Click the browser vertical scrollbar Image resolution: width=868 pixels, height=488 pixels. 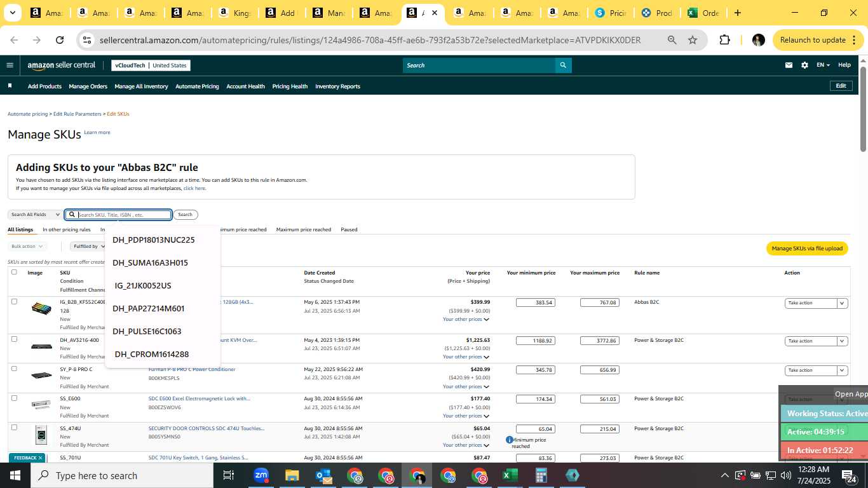(x=864, y=108)
